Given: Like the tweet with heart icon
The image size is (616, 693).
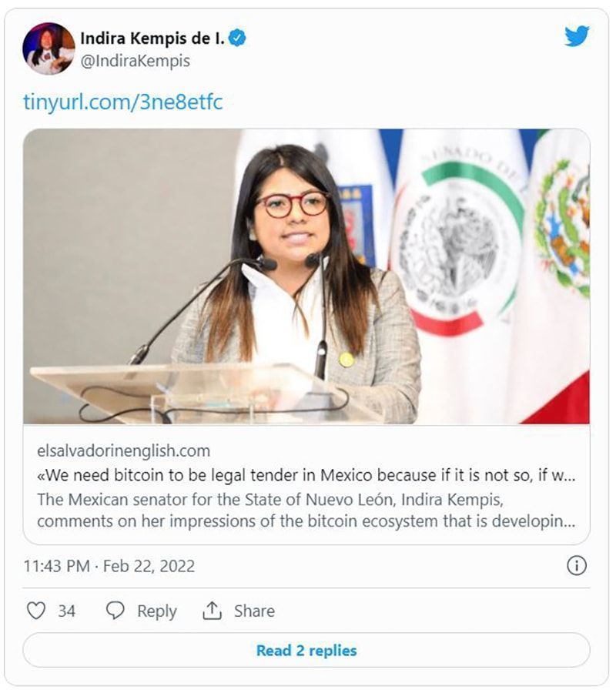Looking at the screenshot, I should (x=36, y=611).
